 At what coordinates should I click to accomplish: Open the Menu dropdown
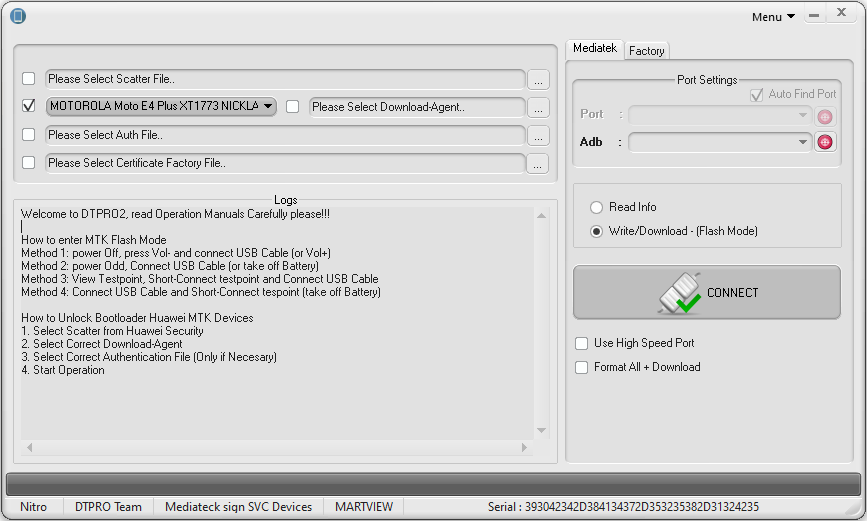[773, 17]
